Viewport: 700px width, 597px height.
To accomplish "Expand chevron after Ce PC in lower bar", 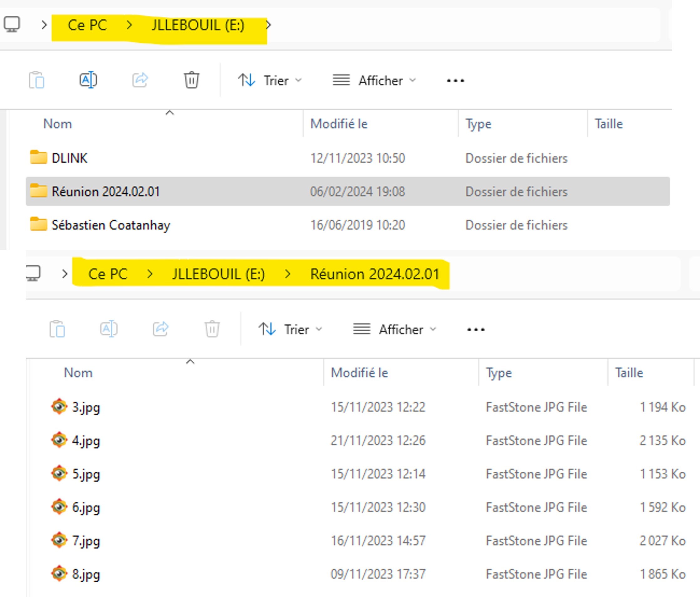I will (150, 274).
